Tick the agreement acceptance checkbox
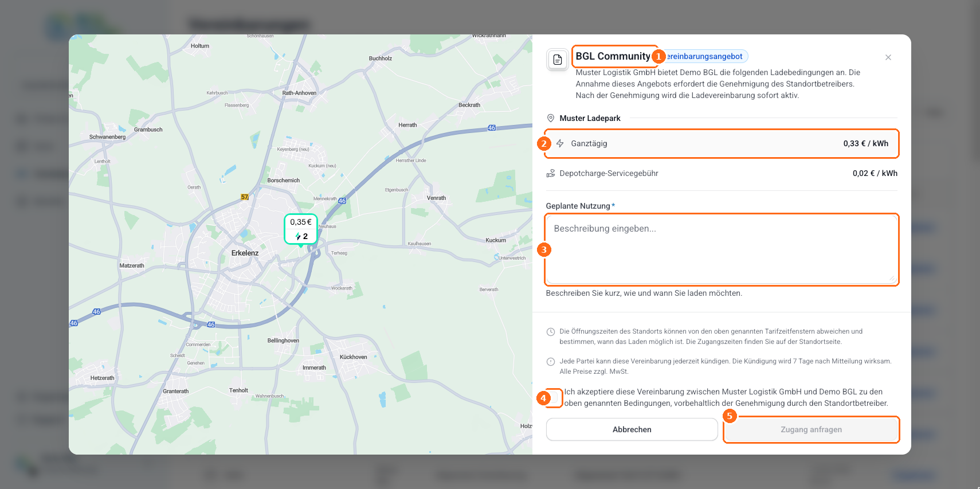Viewport: 980px width, 489px height. click(x=552, y=397)
